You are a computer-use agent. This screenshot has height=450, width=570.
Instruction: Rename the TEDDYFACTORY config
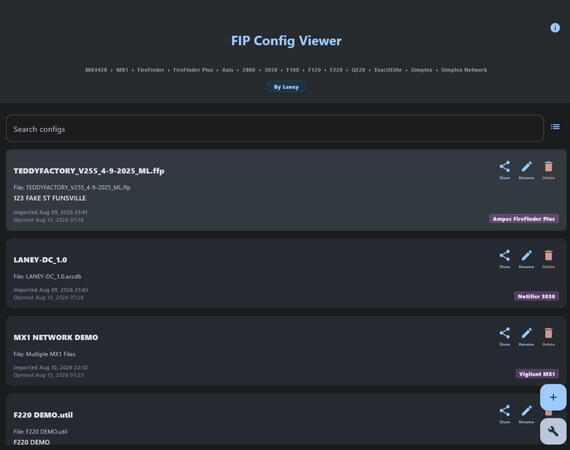point(526,170)
